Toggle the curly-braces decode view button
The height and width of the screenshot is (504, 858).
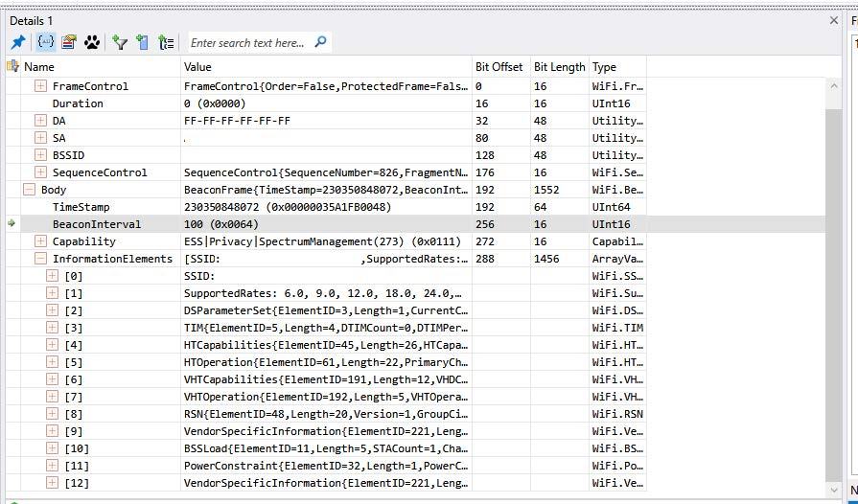45,42
